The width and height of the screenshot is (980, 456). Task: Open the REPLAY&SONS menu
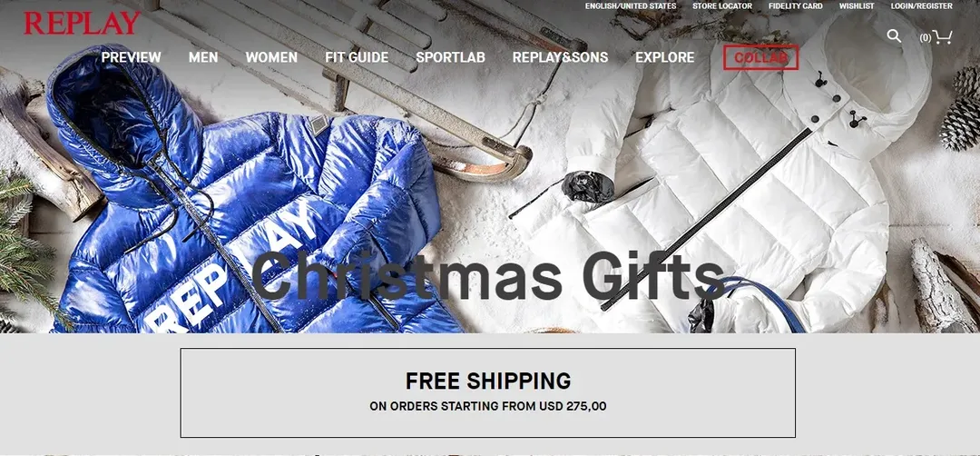point(560,57)
